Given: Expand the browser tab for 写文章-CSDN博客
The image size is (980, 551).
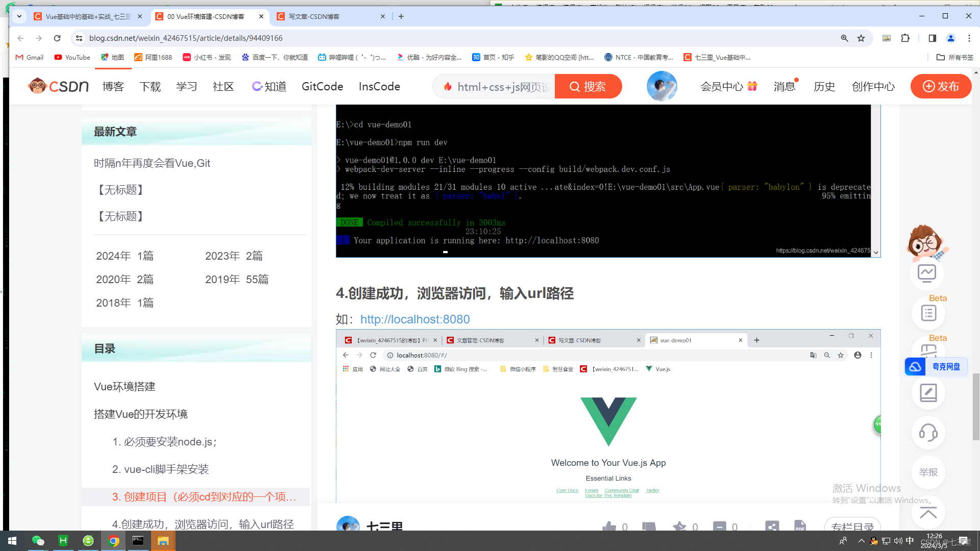Looking at the screenshot, I should 330,16.
